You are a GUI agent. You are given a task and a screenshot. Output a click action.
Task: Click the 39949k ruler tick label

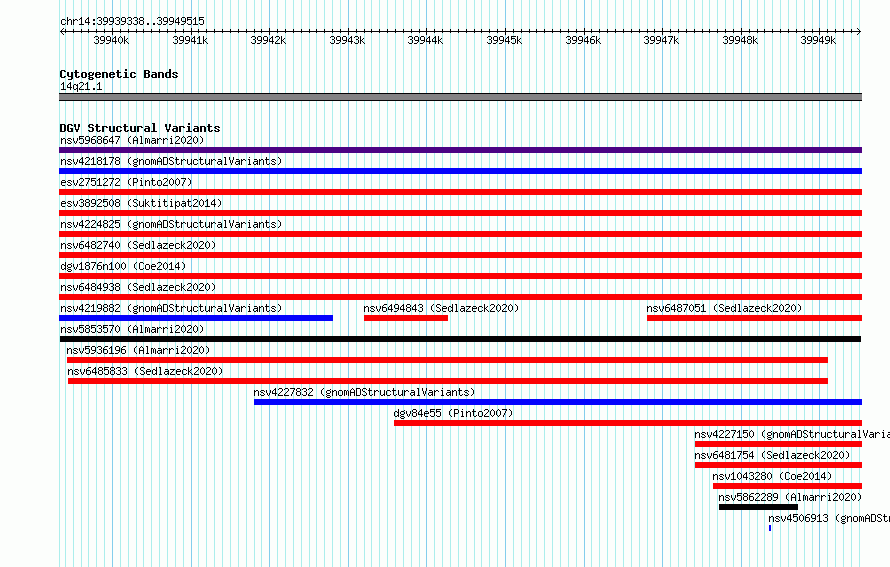[818, 40]
